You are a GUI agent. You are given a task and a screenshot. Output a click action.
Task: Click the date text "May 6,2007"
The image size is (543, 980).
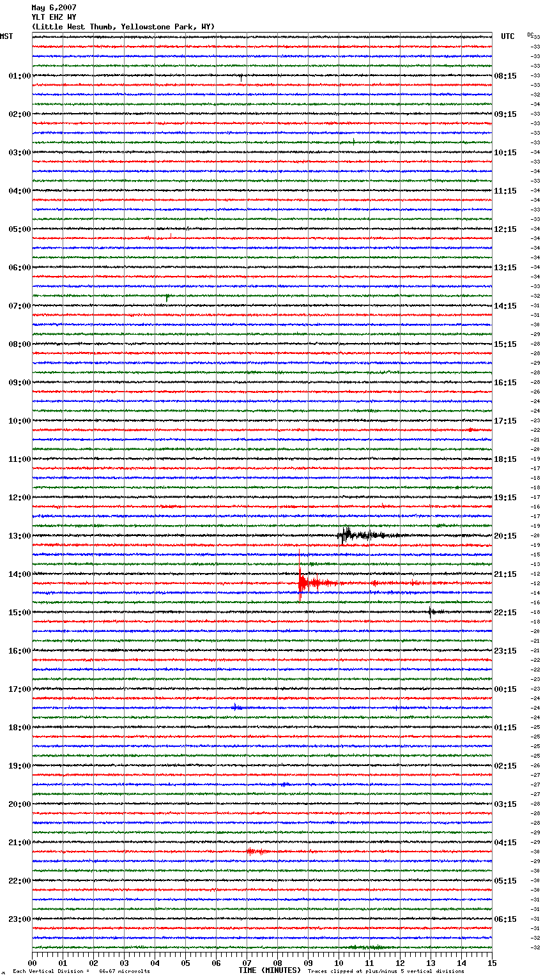click(54, 8)
